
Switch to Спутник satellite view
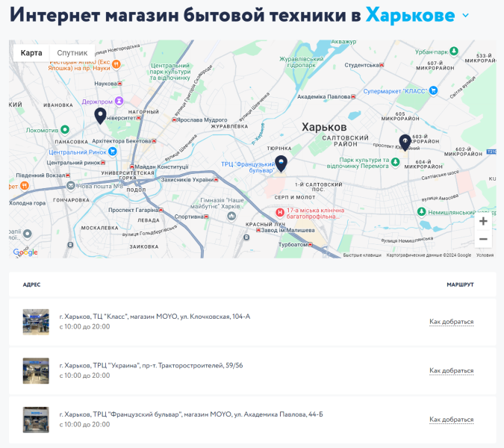(x=72, y=53)
